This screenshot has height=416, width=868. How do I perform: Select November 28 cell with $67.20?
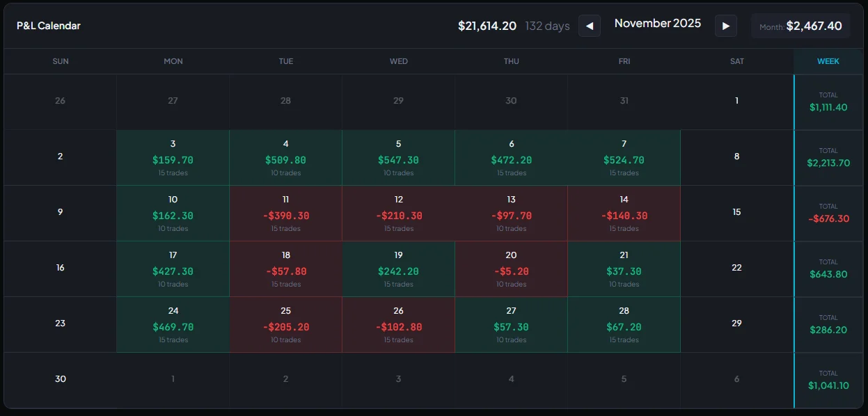[624, 325]
